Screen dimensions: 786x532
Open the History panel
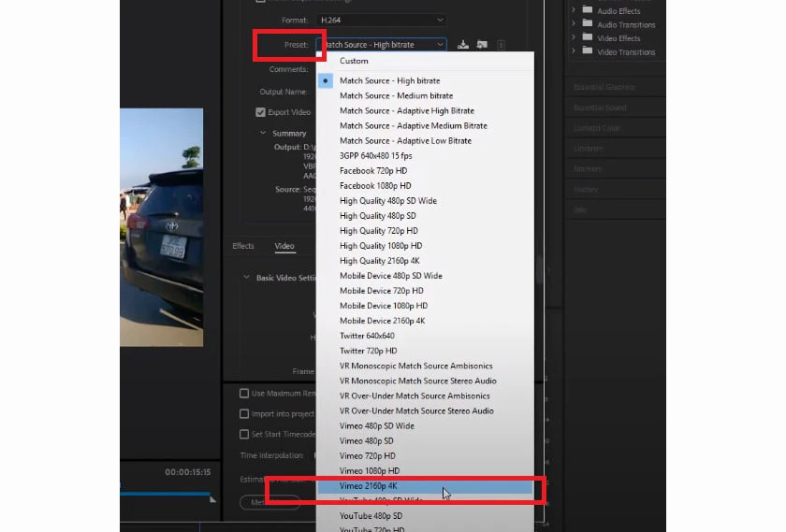click(586, 190)
